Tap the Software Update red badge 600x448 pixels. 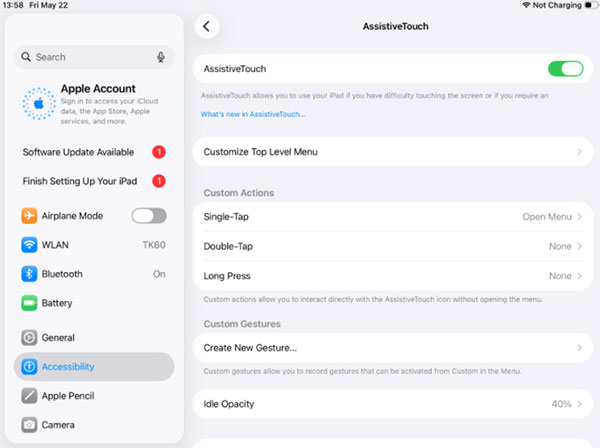(159, 152)
